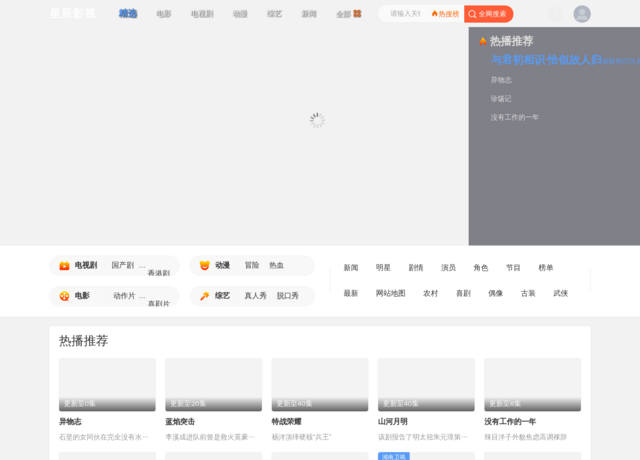Click the 综艺 category label
The image size is (640, 460).
coord(222,296)
